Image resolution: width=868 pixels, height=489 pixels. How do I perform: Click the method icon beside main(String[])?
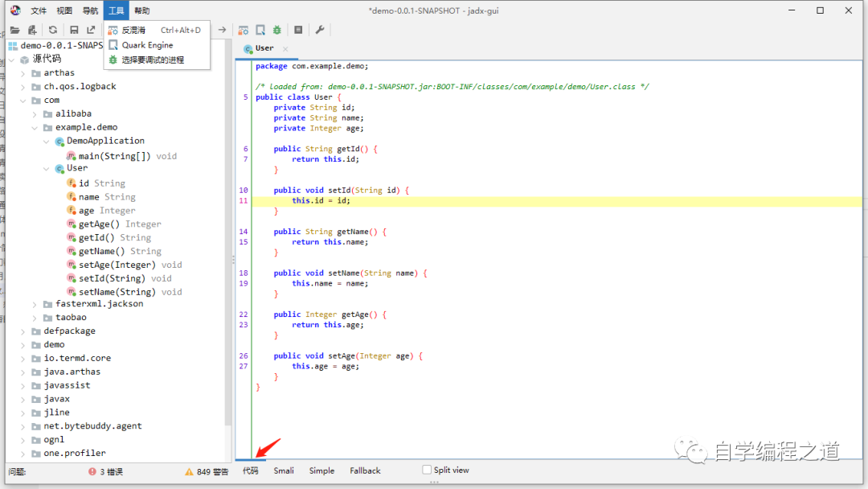coord(71,156)
